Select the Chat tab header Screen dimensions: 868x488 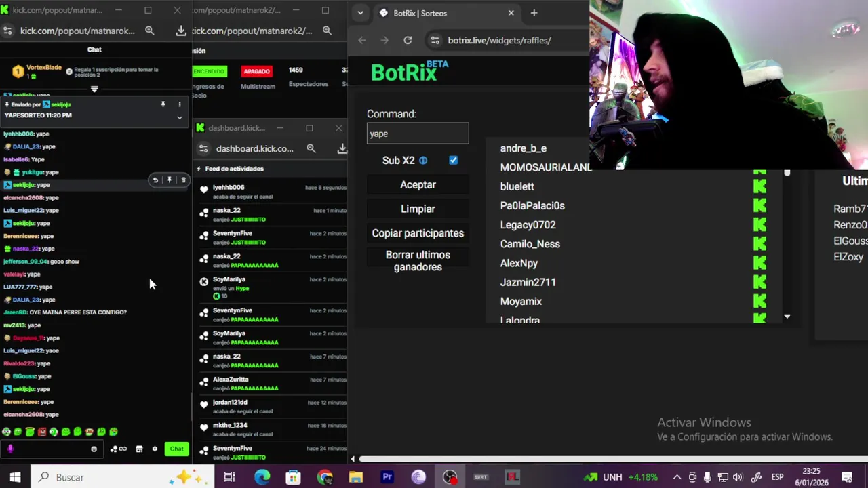pyautogui.click(x=94, y=49)
